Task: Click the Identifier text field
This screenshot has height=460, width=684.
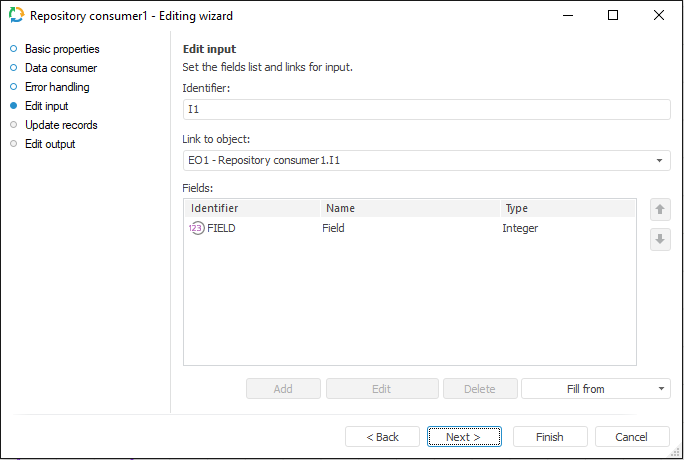Action: 426,110
